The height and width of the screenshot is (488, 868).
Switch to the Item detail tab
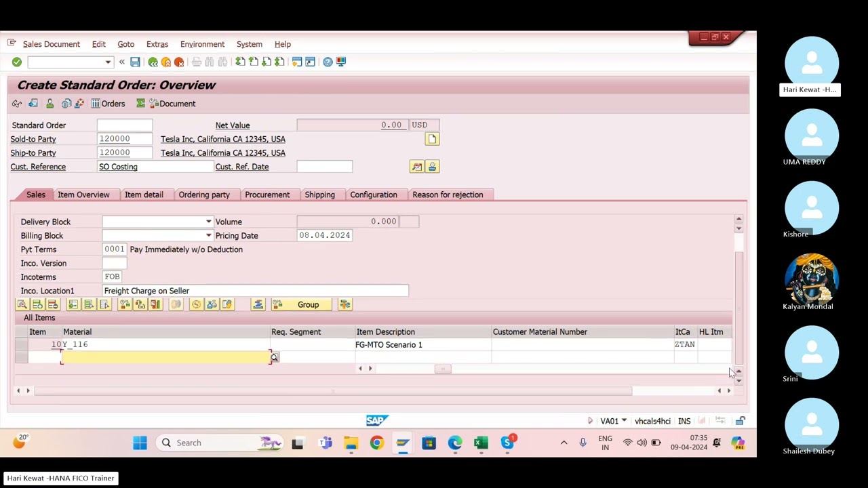coord(144,195)
